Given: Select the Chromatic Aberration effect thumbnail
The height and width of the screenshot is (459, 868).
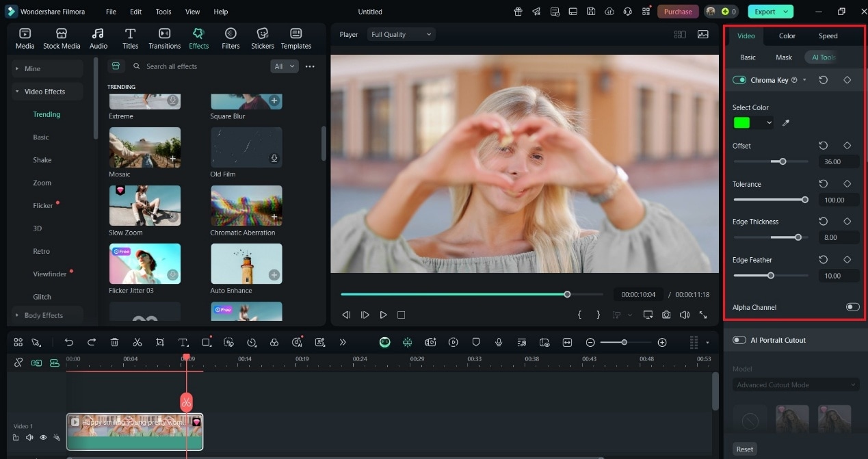Looking at the screenshot, I should coord(246,206).
